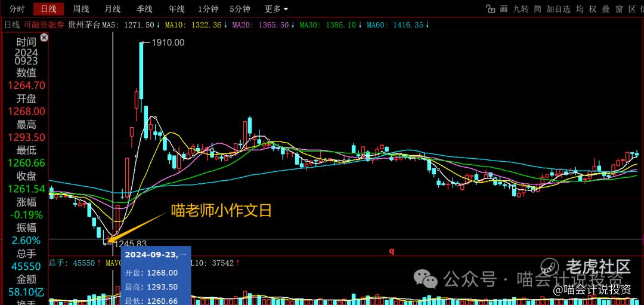Image resolution: width=644 pixels, height=305 pixels.
Task: Click the 贵州茅台 stock name
Action: tap(84, 25)
